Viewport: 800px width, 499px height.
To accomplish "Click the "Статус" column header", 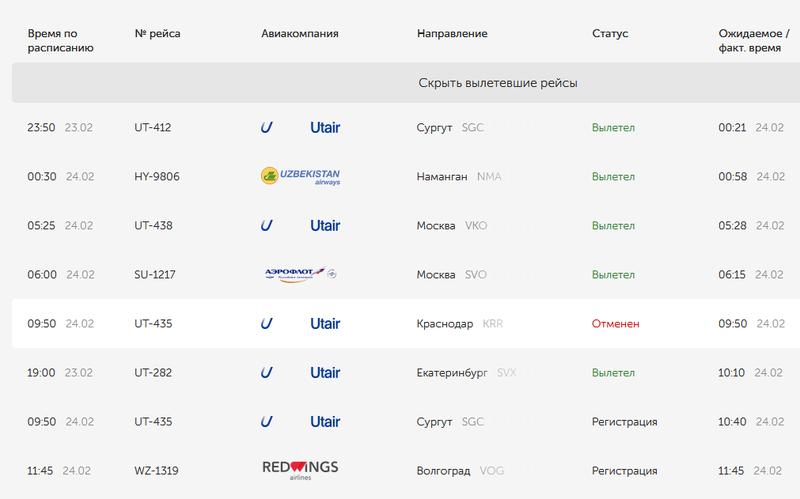I will tap(610, 34).
